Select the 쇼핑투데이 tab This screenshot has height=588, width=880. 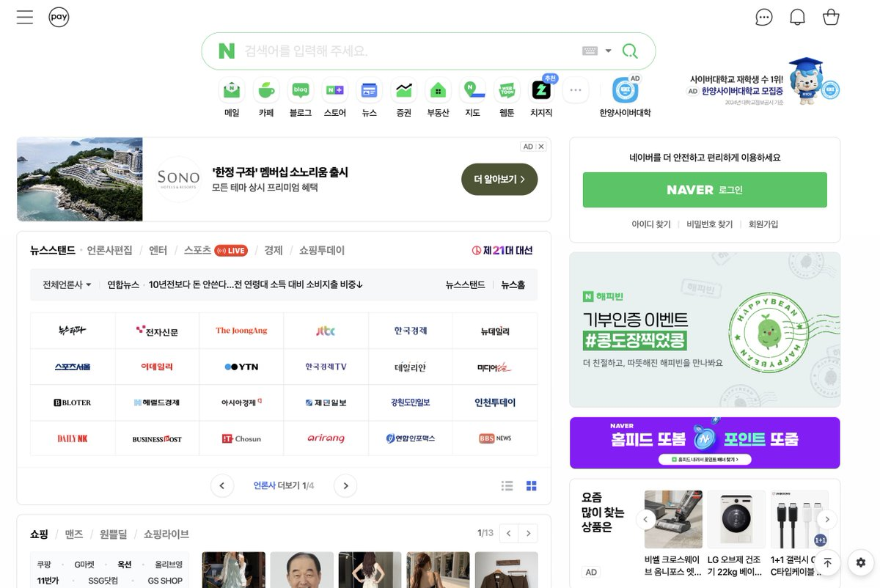click(322, 250)
